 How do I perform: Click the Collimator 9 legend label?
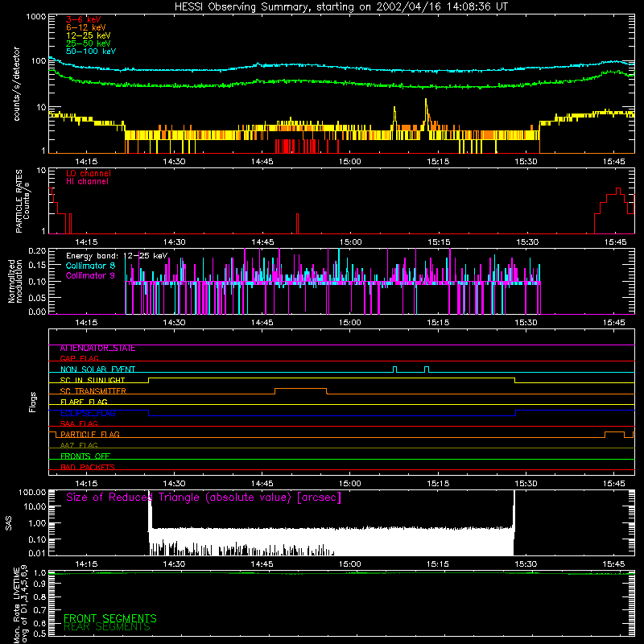coord(90,275)
